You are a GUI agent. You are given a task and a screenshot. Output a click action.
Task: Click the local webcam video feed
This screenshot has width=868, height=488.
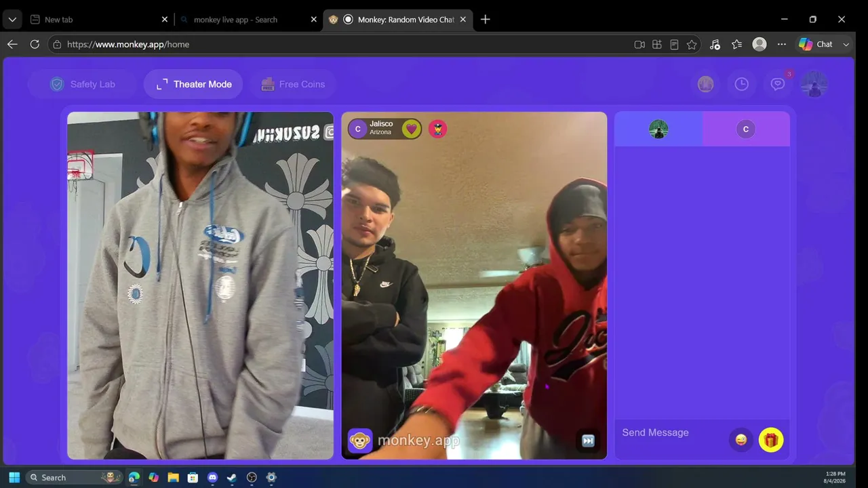(200, 285)
